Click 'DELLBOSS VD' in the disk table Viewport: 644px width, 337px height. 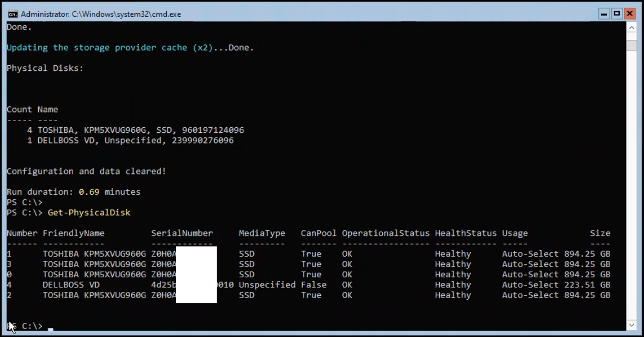71,285
